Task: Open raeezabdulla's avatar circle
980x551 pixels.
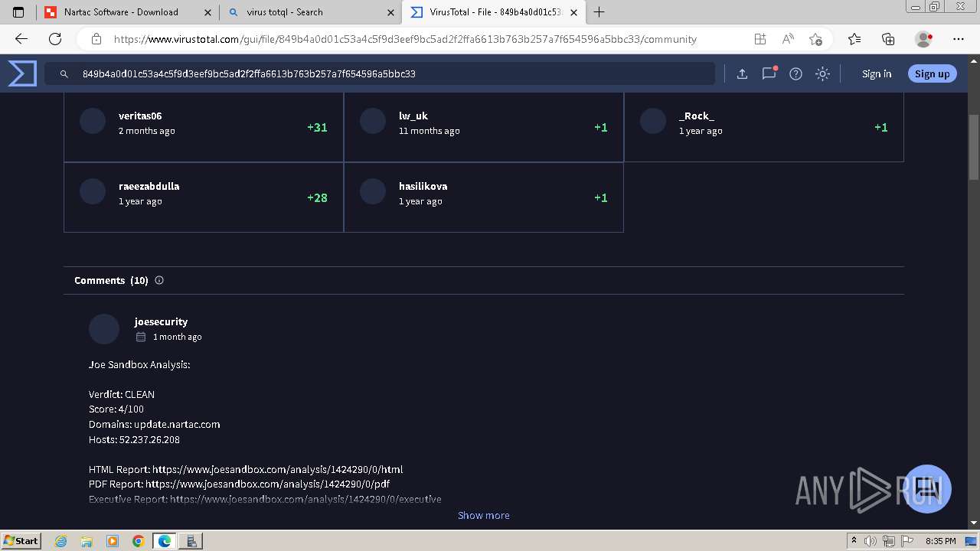Action: [93, 191]
